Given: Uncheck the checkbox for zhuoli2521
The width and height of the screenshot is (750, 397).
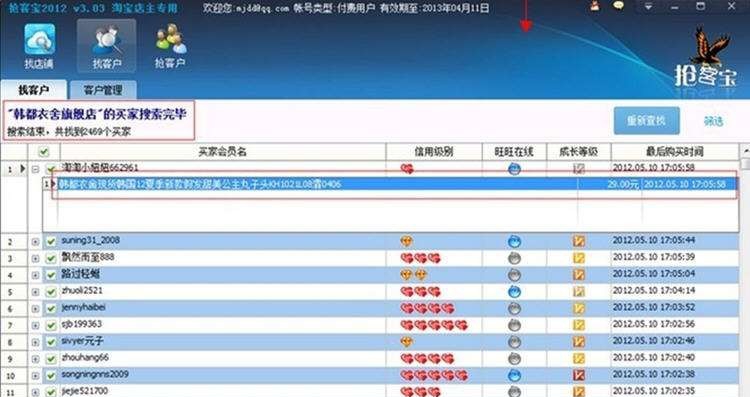Looking at the screenshot, I should pos(51,292).
